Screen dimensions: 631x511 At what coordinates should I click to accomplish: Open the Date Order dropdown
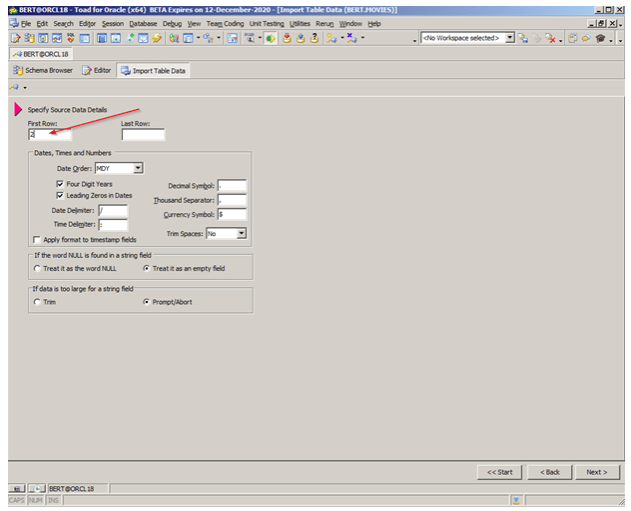[138, 168]
